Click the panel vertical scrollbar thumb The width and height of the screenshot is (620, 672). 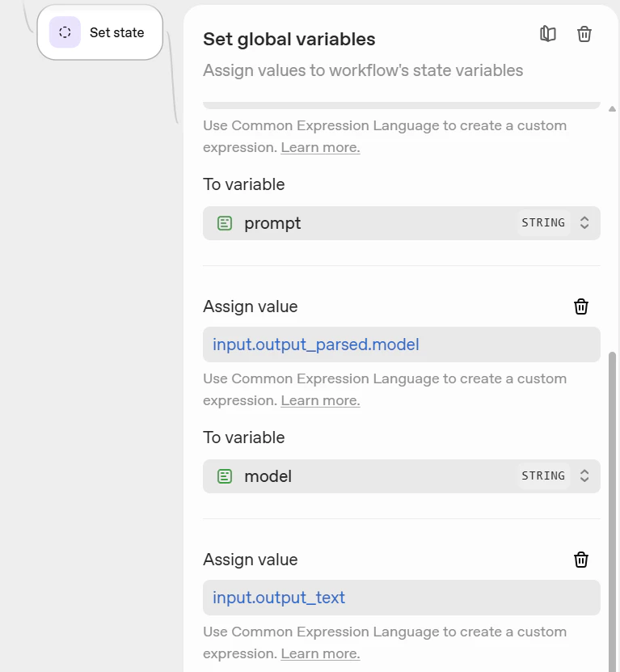pyautogui.click(x=612, y=512)
